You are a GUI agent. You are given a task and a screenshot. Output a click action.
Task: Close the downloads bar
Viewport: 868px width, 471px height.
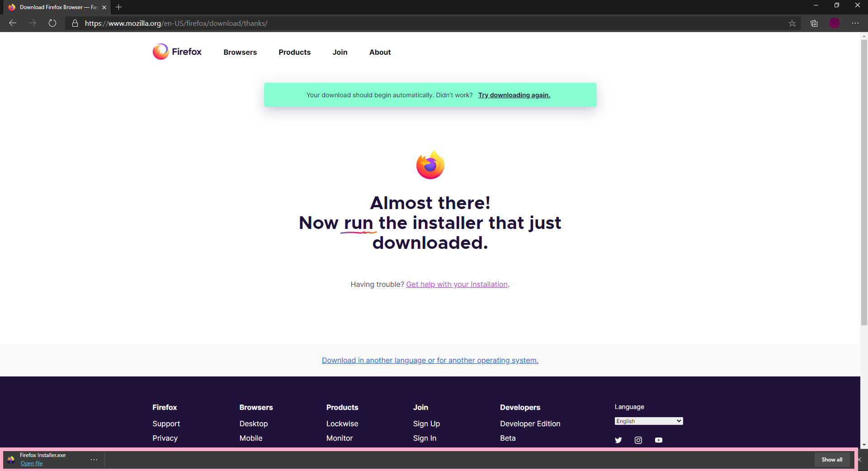click(860, 460)
